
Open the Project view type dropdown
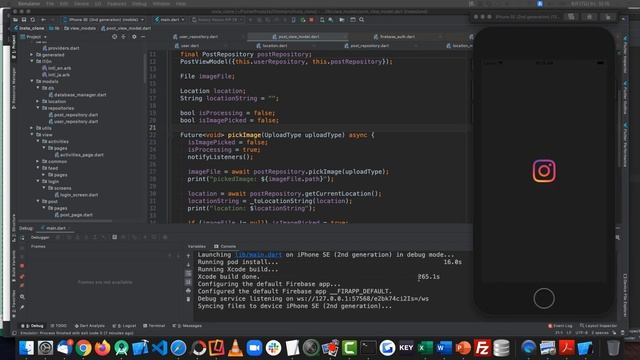point(33,37)
